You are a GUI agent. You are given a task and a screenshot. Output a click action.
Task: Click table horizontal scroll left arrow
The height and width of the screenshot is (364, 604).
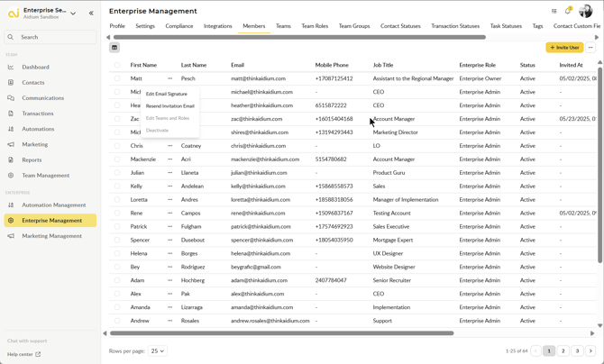[x=105, y=333]
